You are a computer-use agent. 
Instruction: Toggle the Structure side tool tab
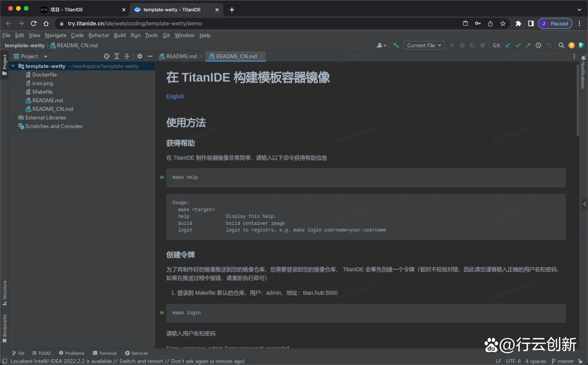(4, 293)
